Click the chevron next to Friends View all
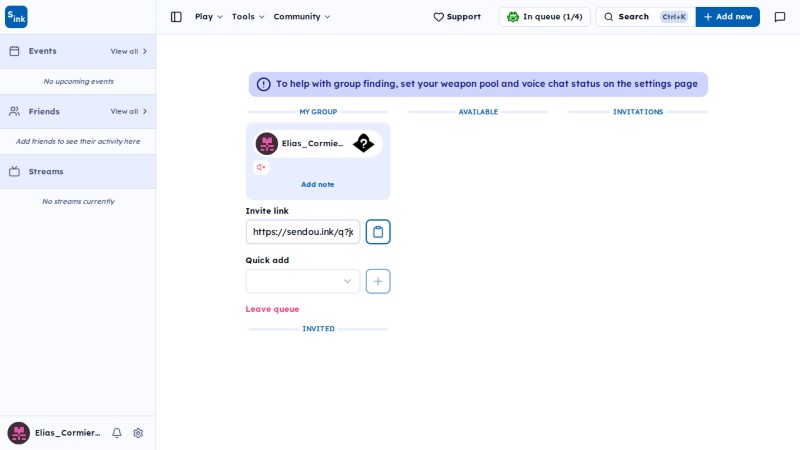The width and height of the screenshot is (800, 450). point(145,111)
